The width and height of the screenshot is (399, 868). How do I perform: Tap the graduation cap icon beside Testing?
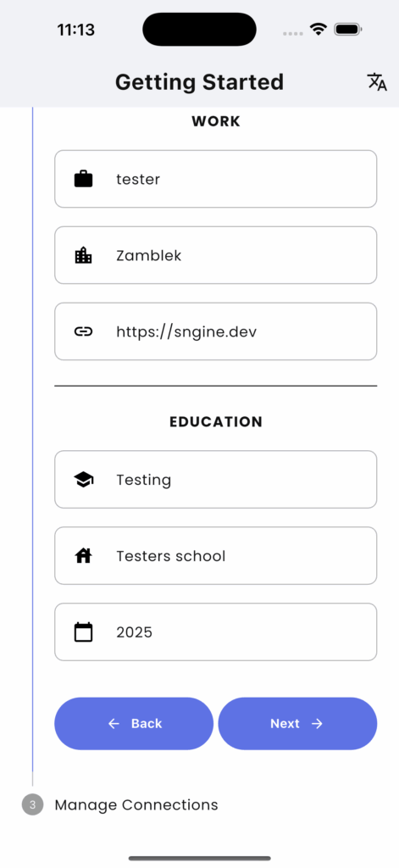click(84, 480)
